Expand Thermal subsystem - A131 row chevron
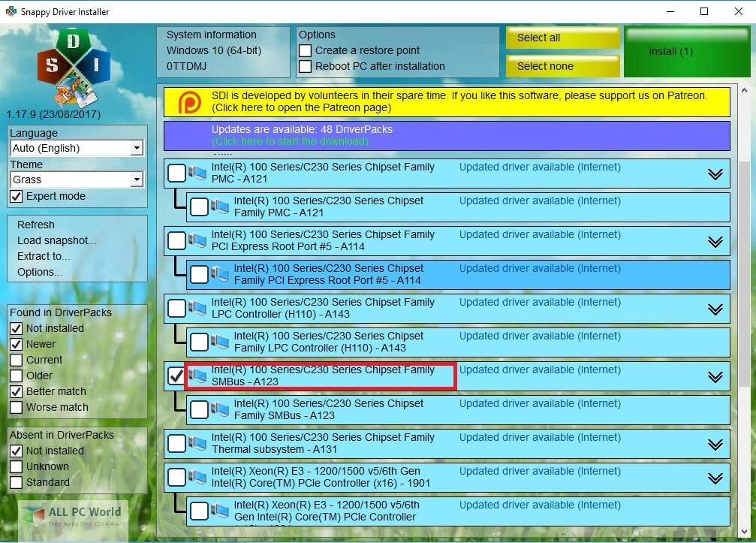Viewport: 756px width, 543px height. click(715, 444)
